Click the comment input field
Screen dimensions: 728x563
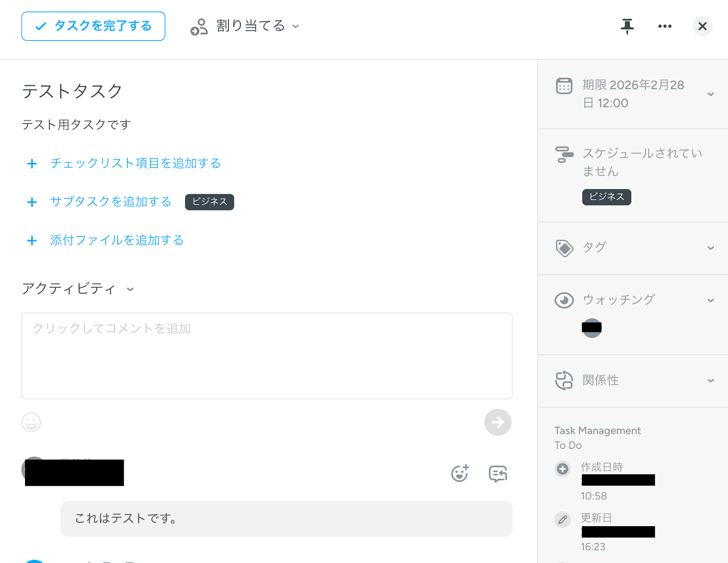point(267,356)
